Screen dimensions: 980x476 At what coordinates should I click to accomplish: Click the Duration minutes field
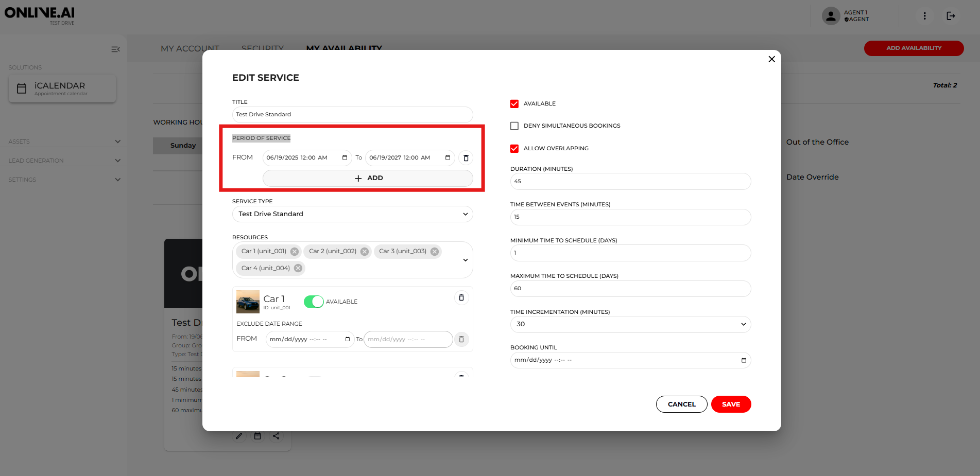point(630,182)
